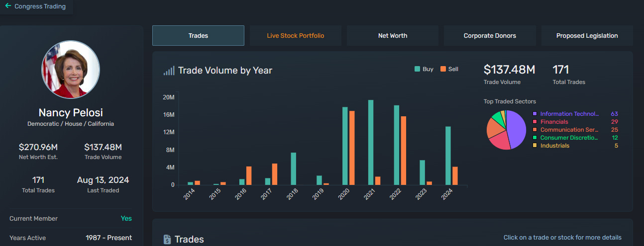Click the Information Technology sector legend item

coord(575,114)
